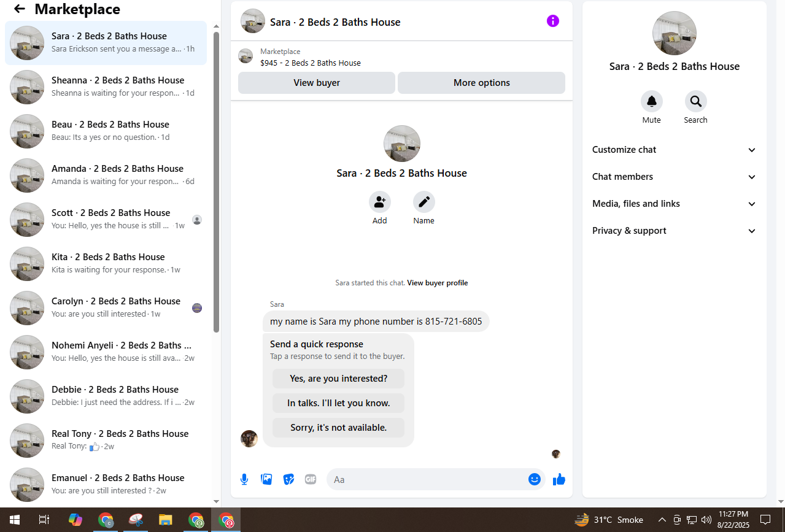This screenshot has width=785, height=532.
Task: Choose a GIF icon
Action: click(311, 479)
